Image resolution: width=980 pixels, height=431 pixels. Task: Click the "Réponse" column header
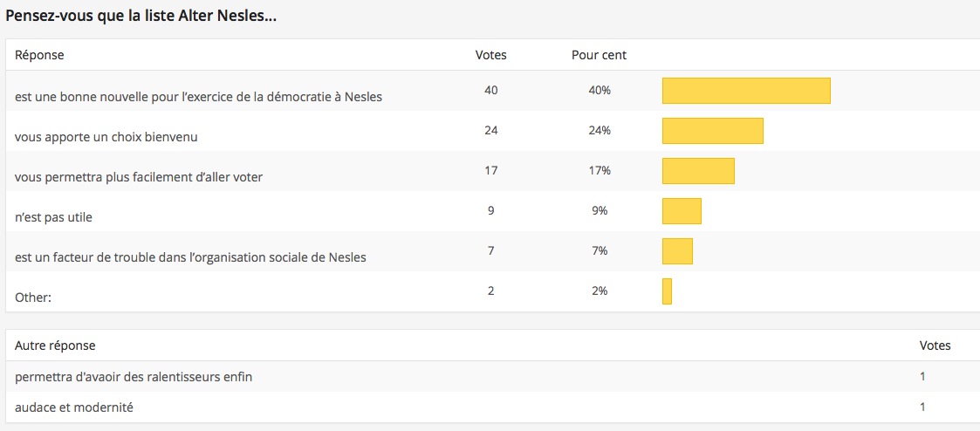click(x=39, y=55)
